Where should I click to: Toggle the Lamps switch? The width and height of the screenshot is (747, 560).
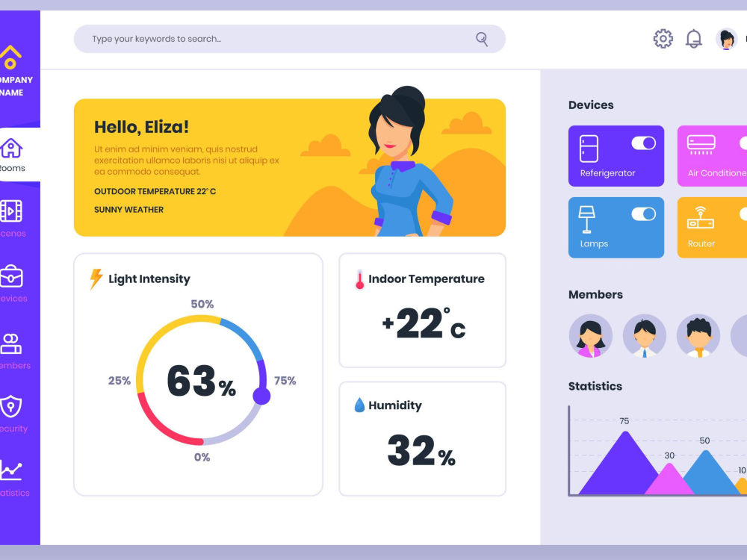(644, 214)
